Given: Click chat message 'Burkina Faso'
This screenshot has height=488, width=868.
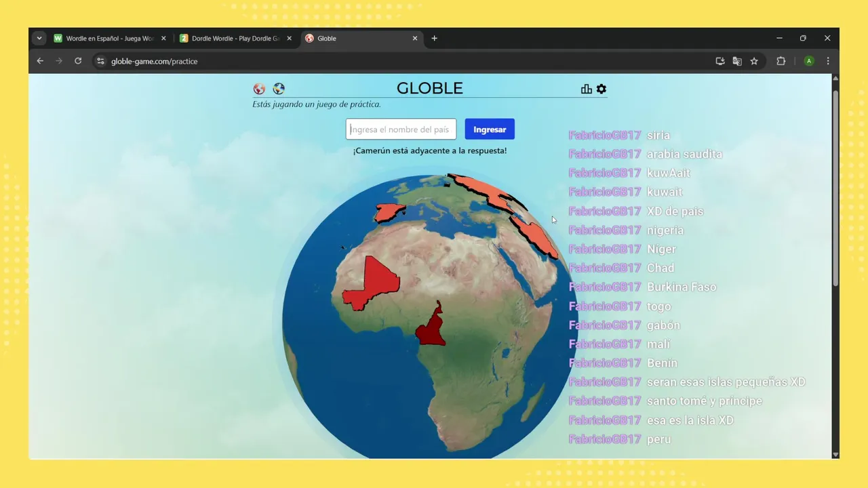Looking at the screenshot, I should tap(682, 287).
